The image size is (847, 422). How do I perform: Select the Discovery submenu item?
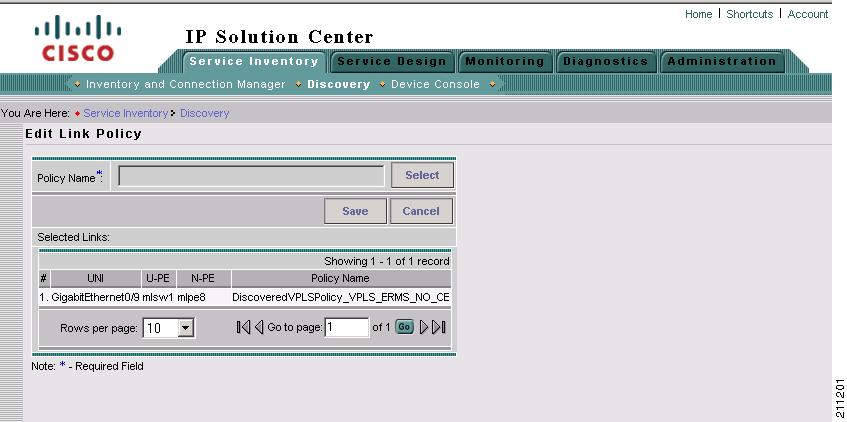tap(339, 84)
